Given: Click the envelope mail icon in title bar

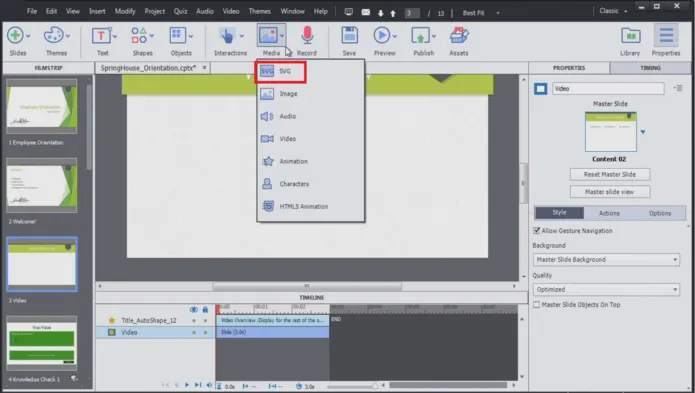Looking at the screenshot, I should [366, 12].
